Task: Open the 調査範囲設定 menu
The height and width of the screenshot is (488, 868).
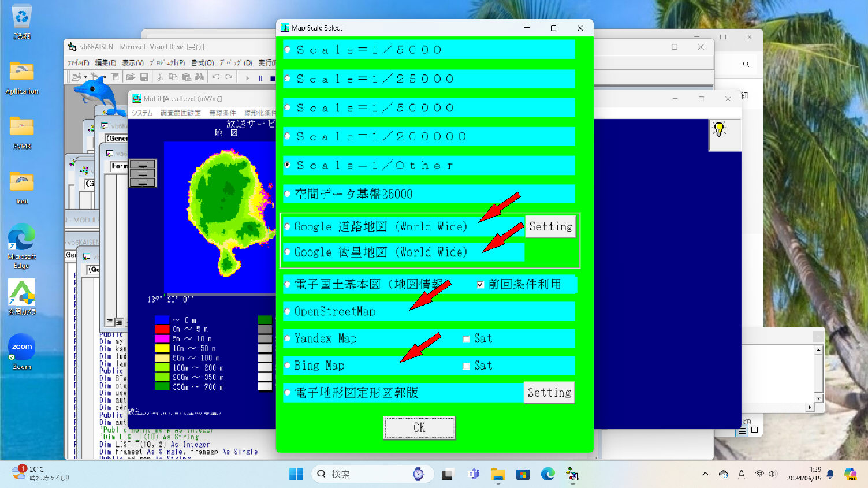Action: (180, 113)
